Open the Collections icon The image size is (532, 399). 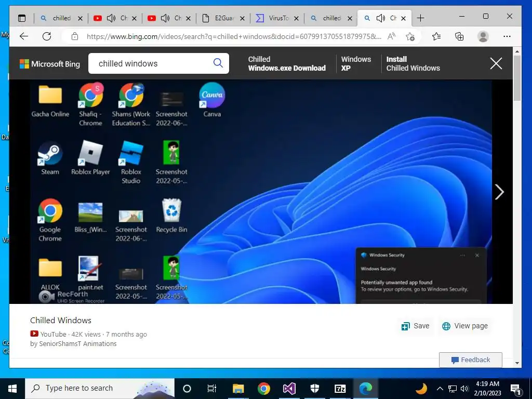pyautogui.click(x=459, y=36)
